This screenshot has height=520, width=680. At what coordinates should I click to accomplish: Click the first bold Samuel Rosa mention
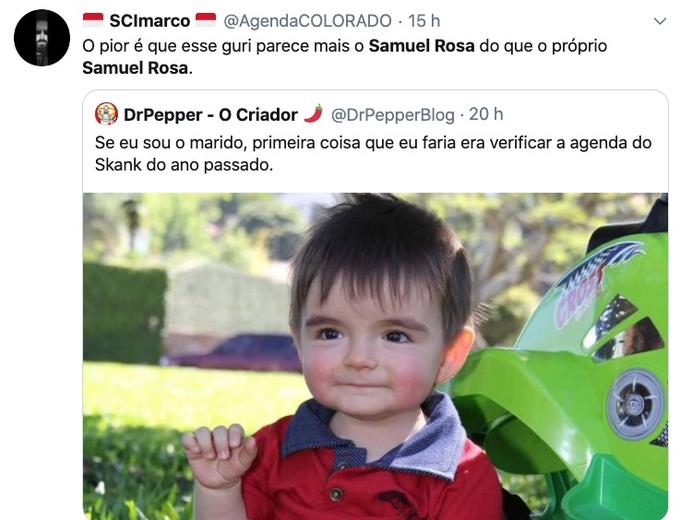[422, 46]
